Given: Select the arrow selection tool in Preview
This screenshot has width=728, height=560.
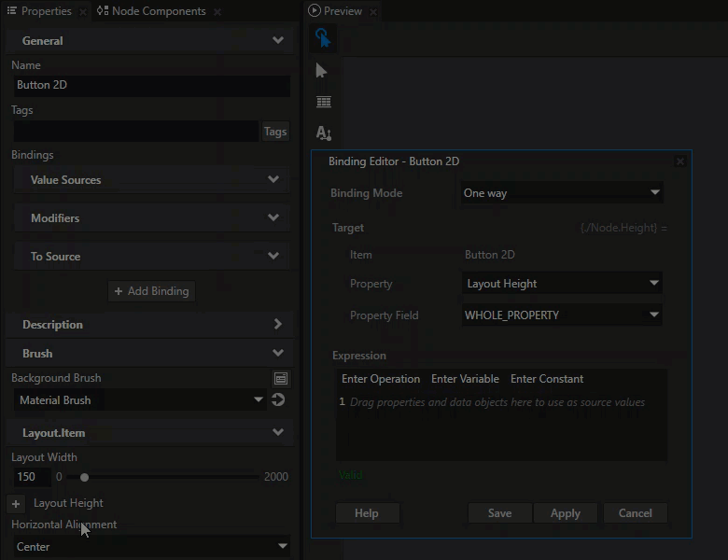Looking at the screenshot, I should 322,71.
